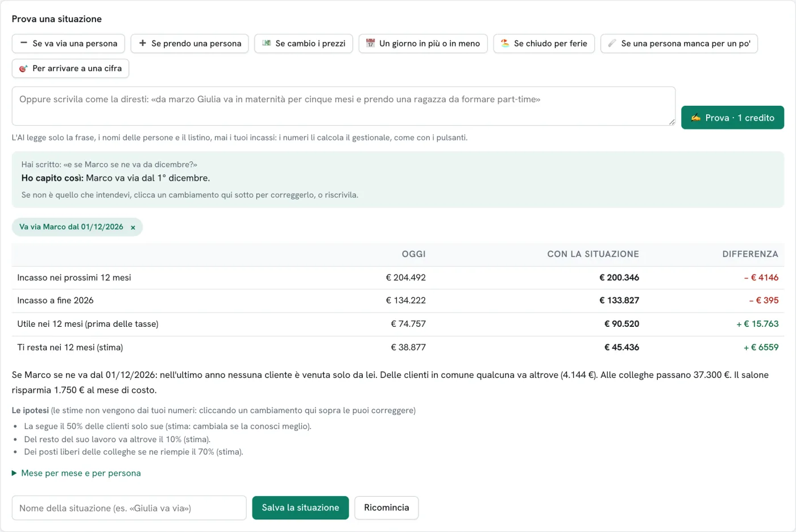Click the 'Prova · 1 credito' button label

pyautogui.click(x=740, y=118)
